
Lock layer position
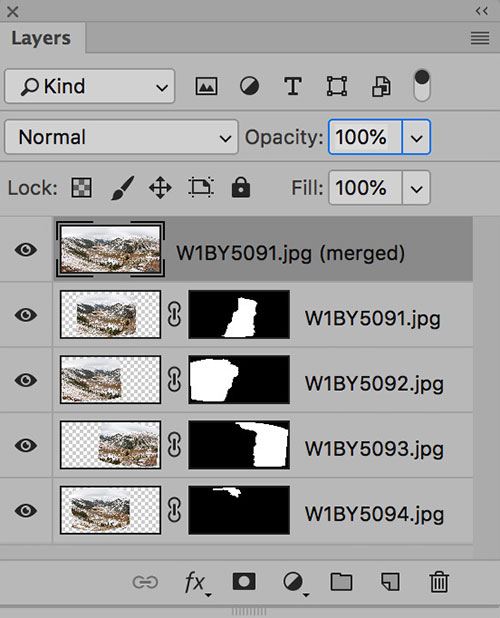point(160,188)
